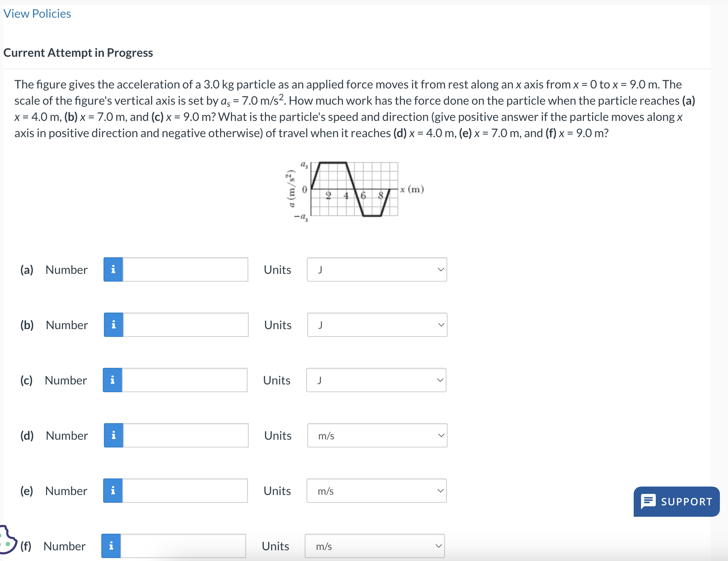Click the SUPPORT chat bubble icon

[x=649, y=501]
